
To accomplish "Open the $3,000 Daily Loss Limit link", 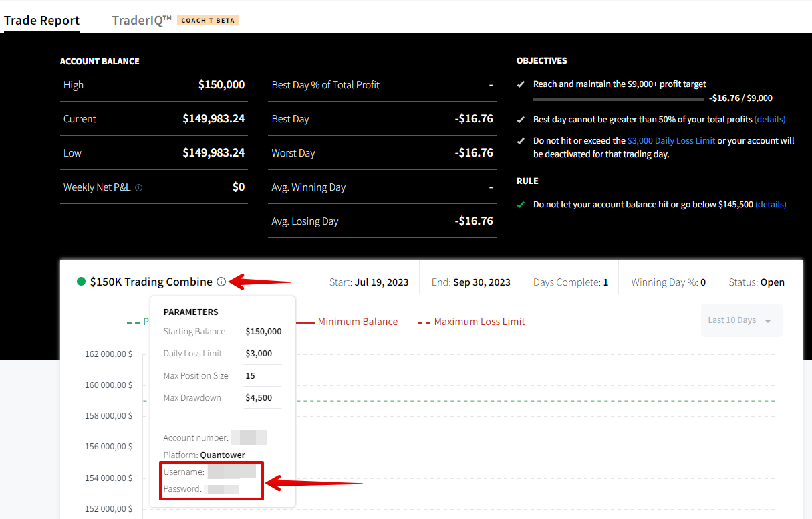I will [671, 141].
